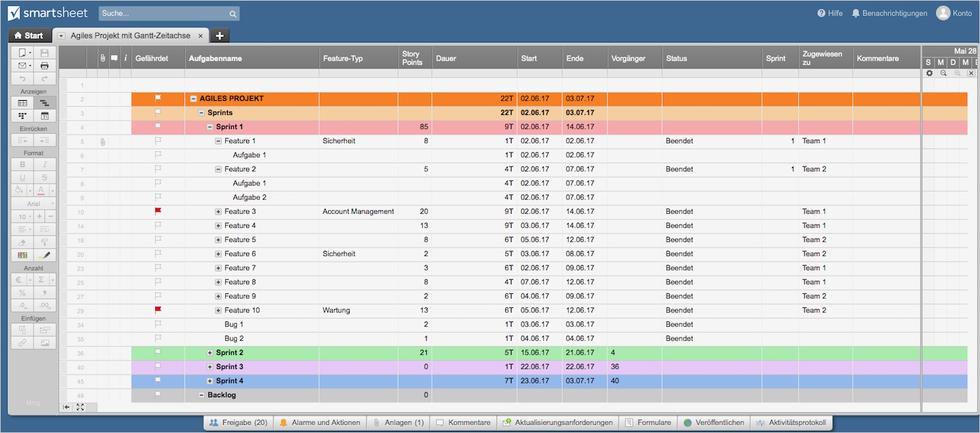The image size is (980, 433).
Task: Expand the Sprint 2 row
Action: pyautogui.click(x=208, y=352)
